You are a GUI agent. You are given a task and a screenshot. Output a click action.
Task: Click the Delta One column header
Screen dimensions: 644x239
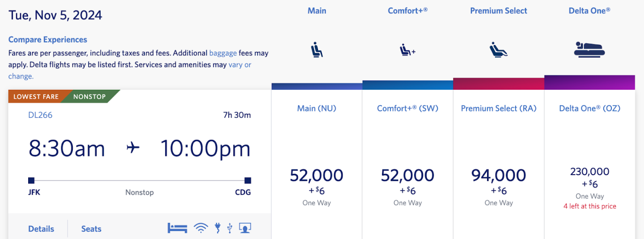pos(589,11)
